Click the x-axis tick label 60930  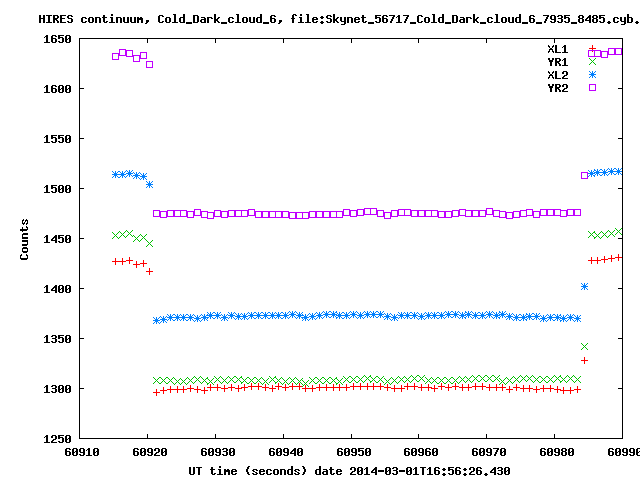[218, 452]
